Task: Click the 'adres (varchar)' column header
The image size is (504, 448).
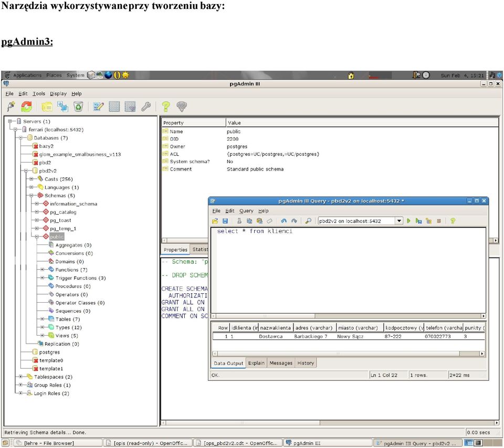Action: pos(314,327)
